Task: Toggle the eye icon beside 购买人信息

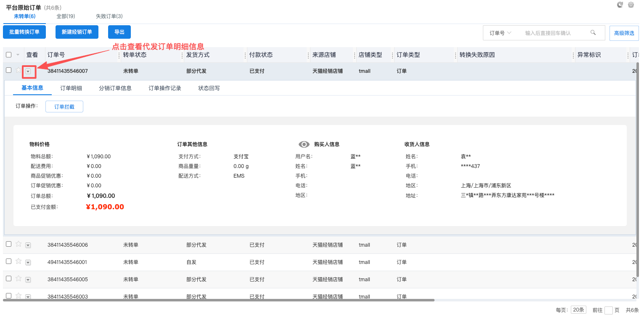Action: pos(304,144)
